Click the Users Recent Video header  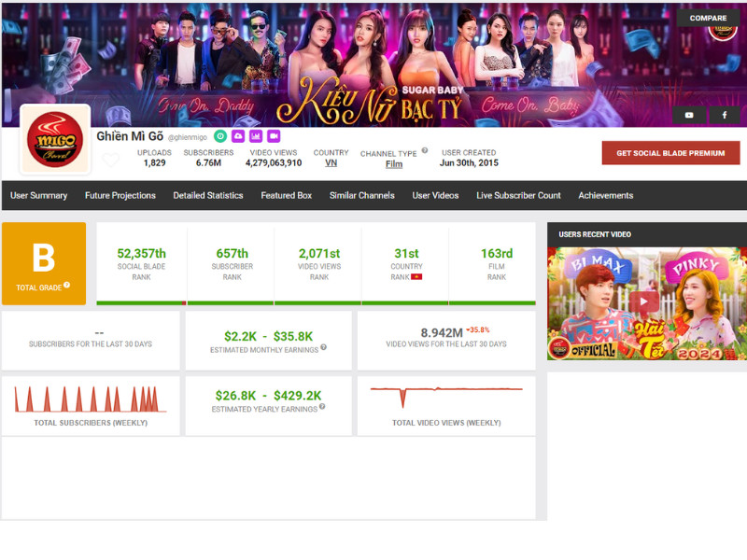595,234
